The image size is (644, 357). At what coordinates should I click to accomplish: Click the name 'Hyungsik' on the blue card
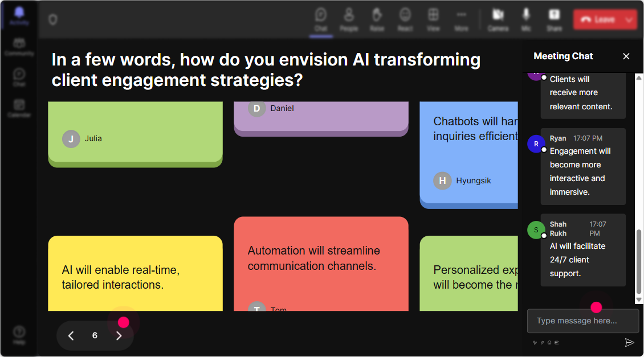474,180
